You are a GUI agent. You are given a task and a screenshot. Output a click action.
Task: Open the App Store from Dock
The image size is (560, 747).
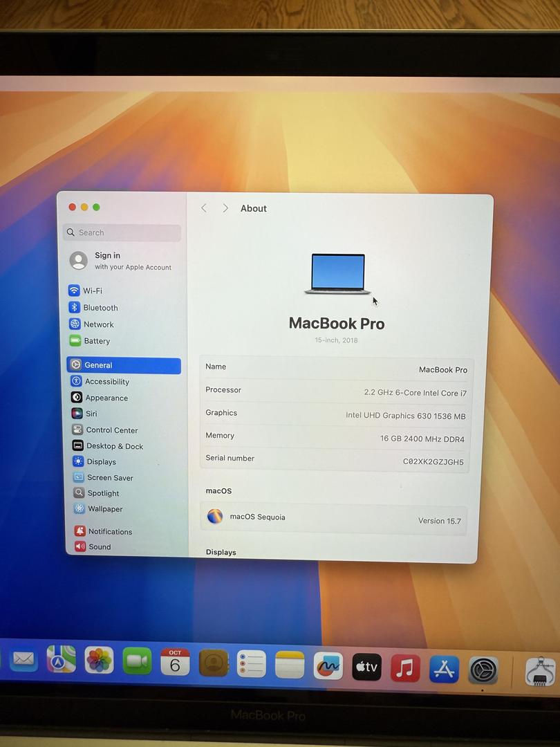click(444, 669)
